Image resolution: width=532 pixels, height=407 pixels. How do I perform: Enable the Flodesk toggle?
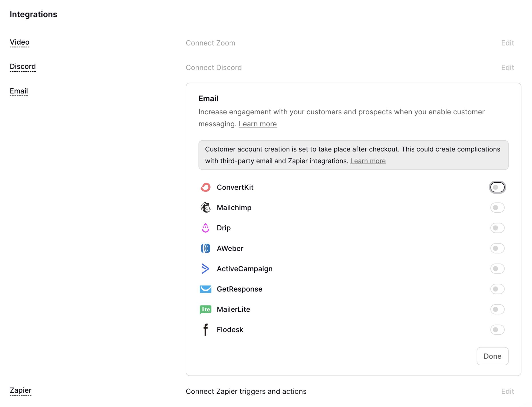pos(497,330)
